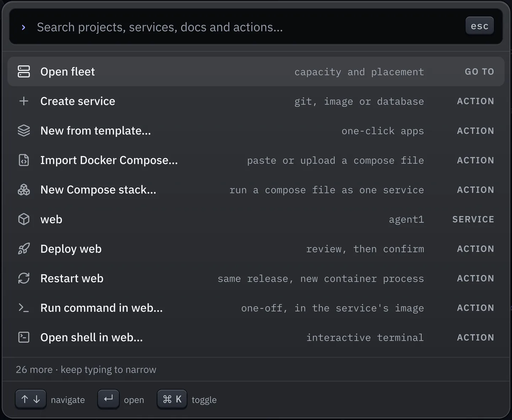Click '26 more · keep typing to narrow'
The width and height of the screenshot is (512, 420).
point(86,370)
